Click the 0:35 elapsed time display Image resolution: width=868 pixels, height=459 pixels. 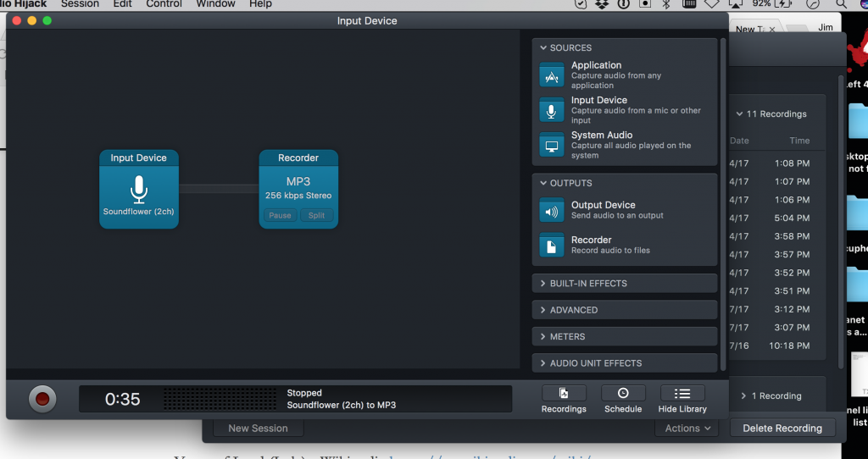122,399
